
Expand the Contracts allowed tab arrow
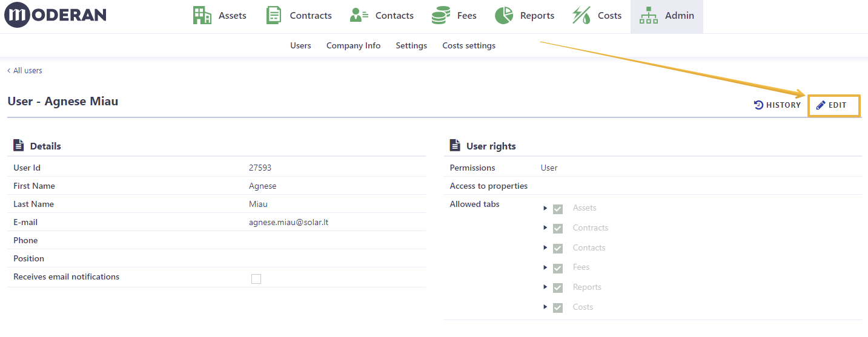tap(546, 228)
